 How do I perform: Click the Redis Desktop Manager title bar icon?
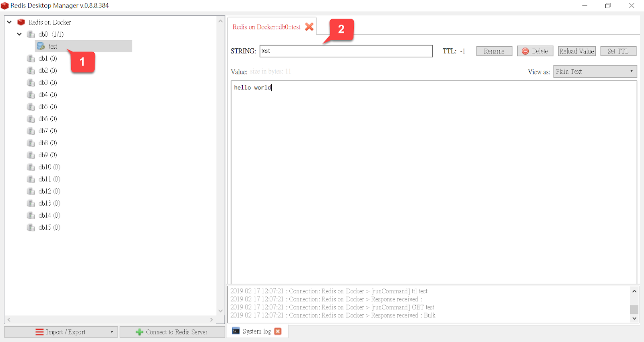5,6
